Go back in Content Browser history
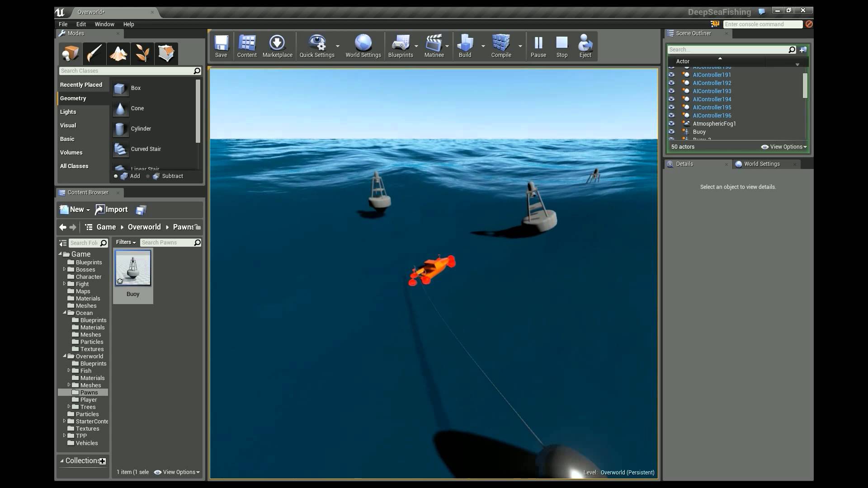The width and height of the screenshot is (868, 488). (63, 227)
